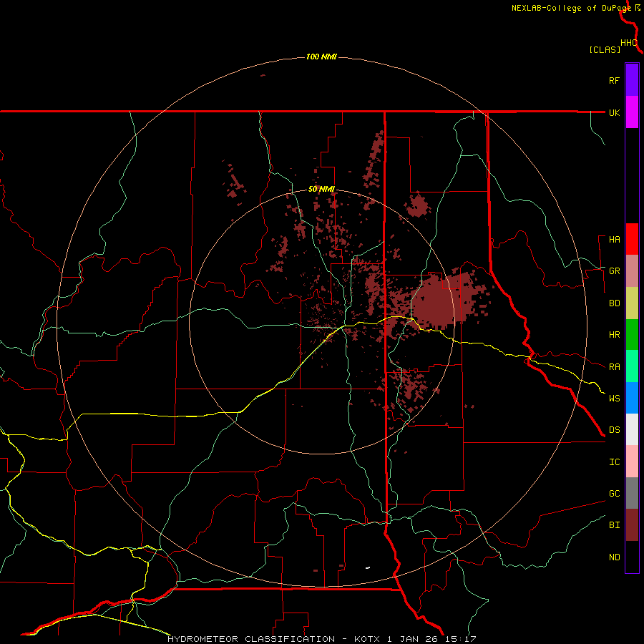Click the small white echo near map bottom
Screen dimensions: 644x644
[368, 568]
